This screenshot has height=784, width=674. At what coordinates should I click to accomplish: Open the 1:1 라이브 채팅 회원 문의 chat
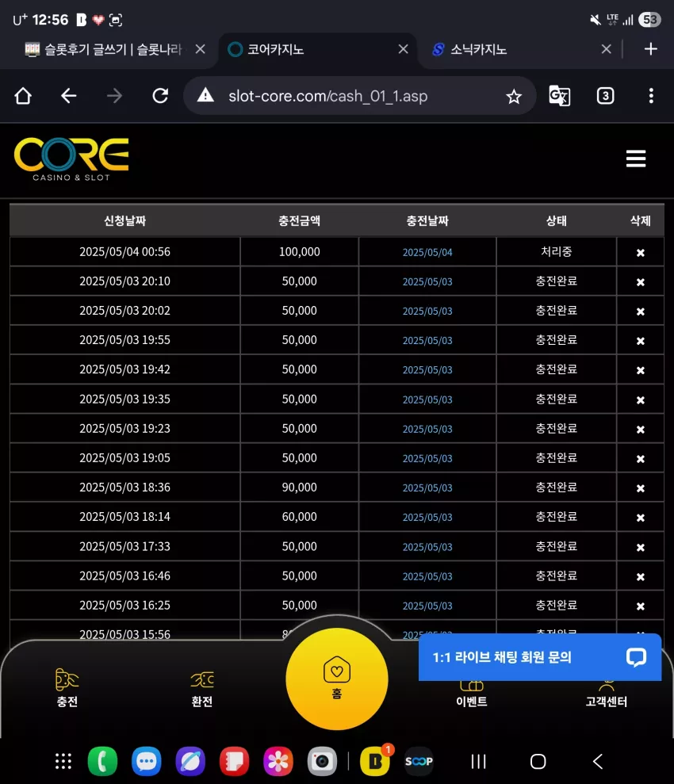pyautogui.click(x=540, y=657)
